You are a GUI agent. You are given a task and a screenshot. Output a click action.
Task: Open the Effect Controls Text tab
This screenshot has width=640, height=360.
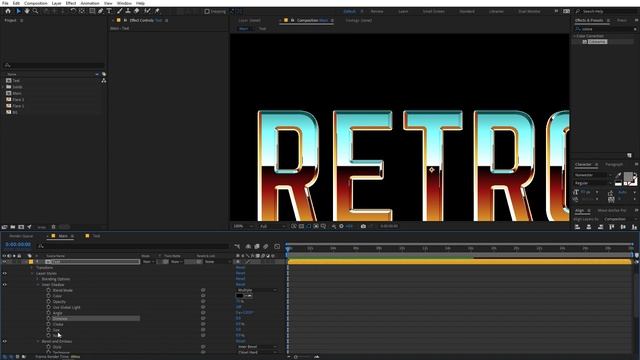(146, 20)
